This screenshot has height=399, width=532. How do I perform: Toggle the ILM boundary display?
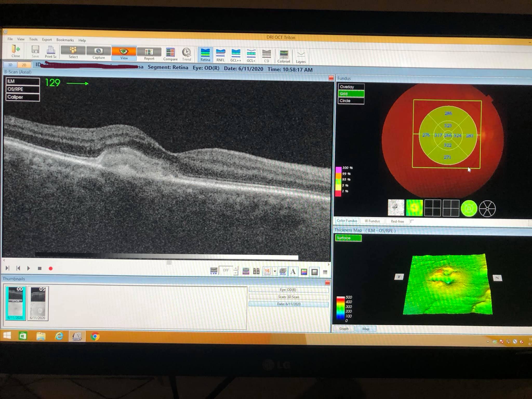pos(23,81)
